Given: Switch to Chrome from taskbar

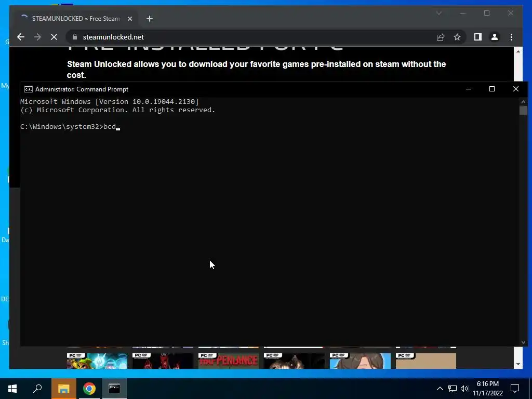Looking at the screenshot, I should pos(89,389).
